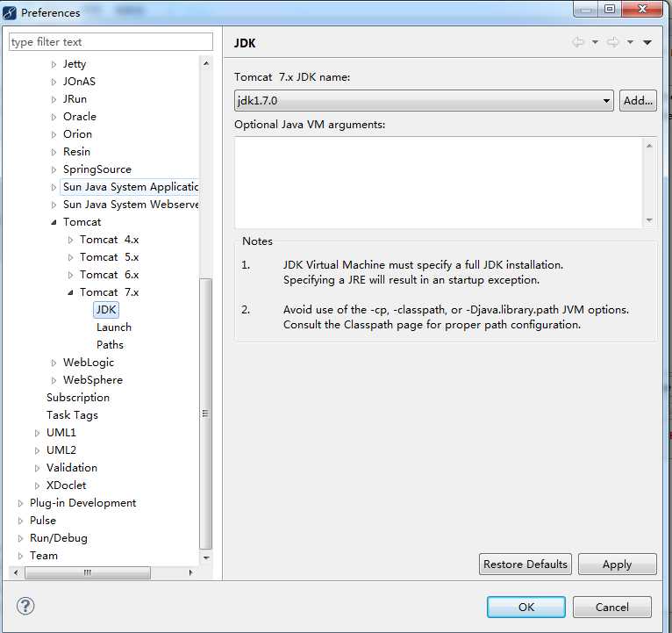672x633 pixels.
Task: Expand the Team tree node
Action: (x=20, y=557)
